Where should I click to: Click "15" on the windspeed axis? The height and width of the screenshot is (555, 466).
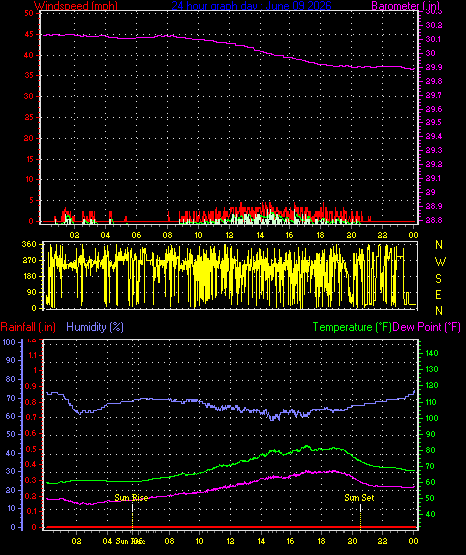coord(29,159)
